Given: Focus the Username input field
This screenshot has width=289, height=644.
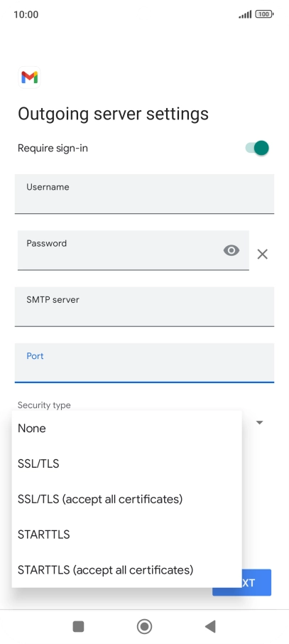Looking at the screenshot, I should (x=145, y=194).
